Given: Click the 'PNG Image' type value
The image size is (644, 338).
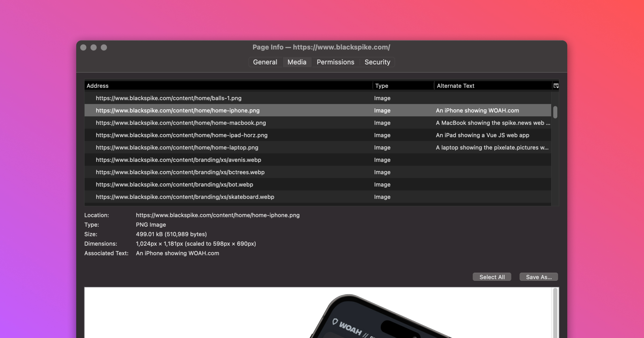Looking at the screenshot, I should 151,224.
